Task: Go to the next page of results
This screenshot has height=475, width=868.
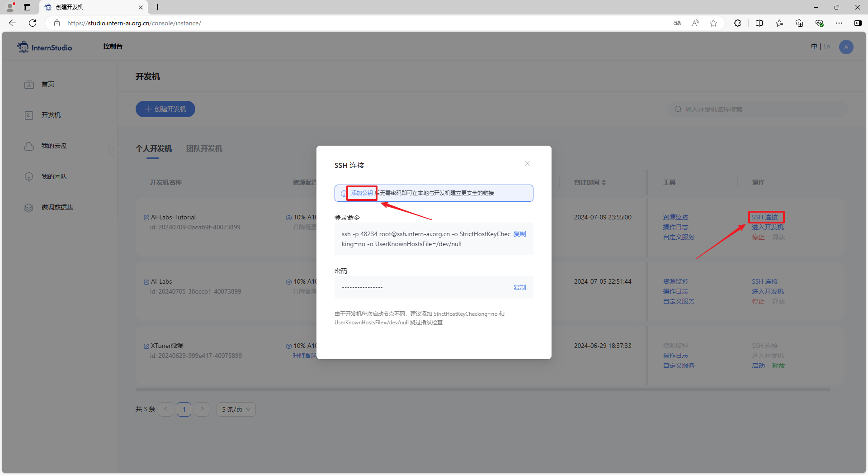Action: point(202,409)
